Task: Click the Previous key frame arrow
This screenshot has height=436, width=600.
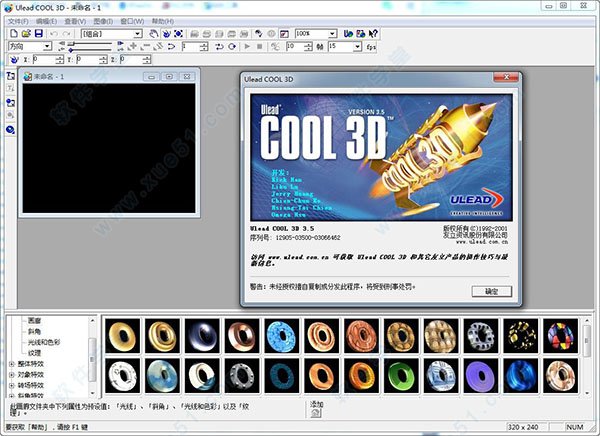Action: (61, 47)
